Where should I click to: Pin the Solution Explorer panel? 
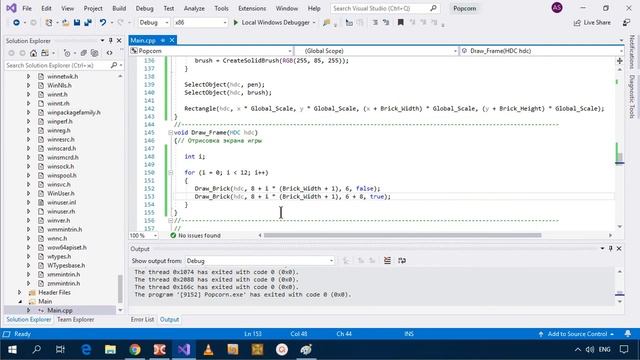click(111, 41)
